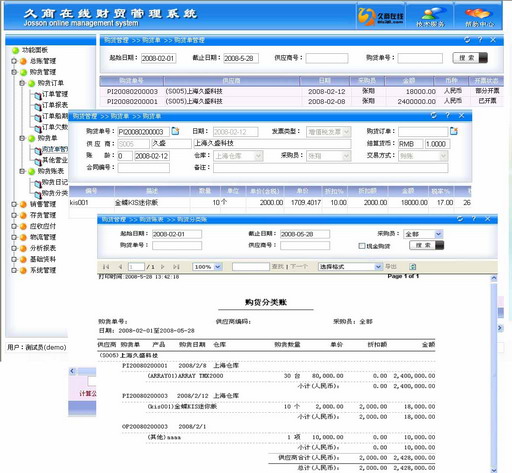
Task: Click the 供应商号 input in top panel
Action: point(327,58)
